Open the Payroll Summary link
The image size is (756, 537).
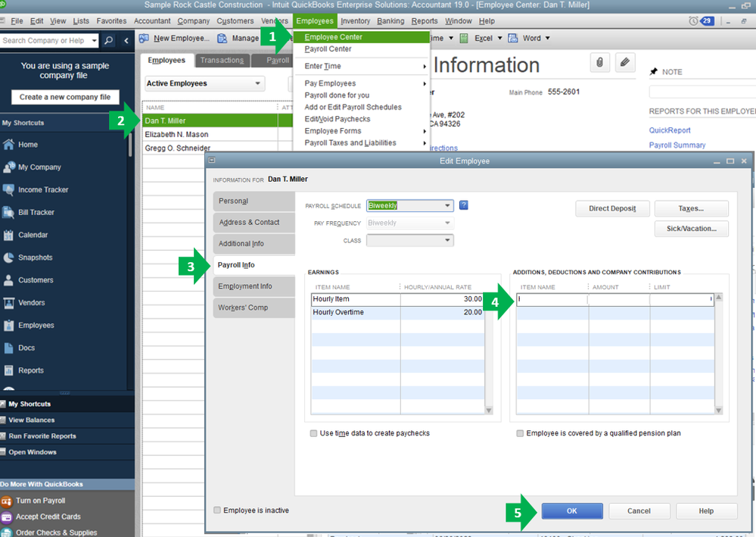click(677, 145)
